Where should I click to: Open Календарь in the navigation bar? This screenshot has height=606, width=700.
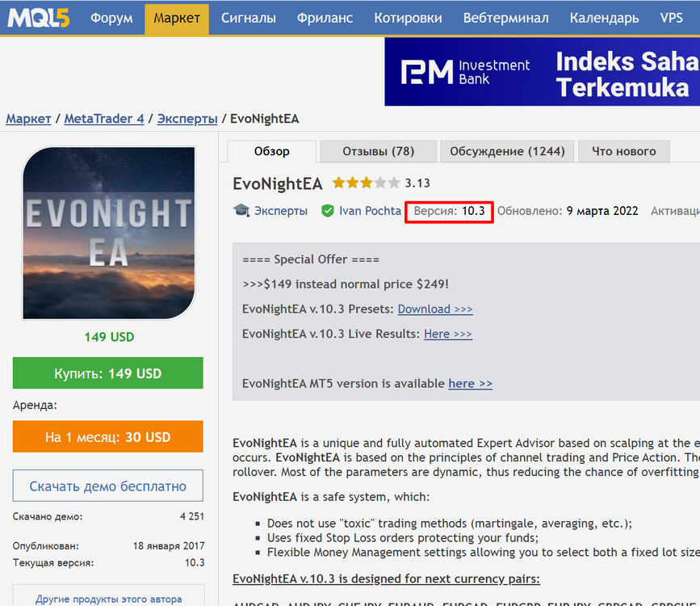click(x=604, y=18)
